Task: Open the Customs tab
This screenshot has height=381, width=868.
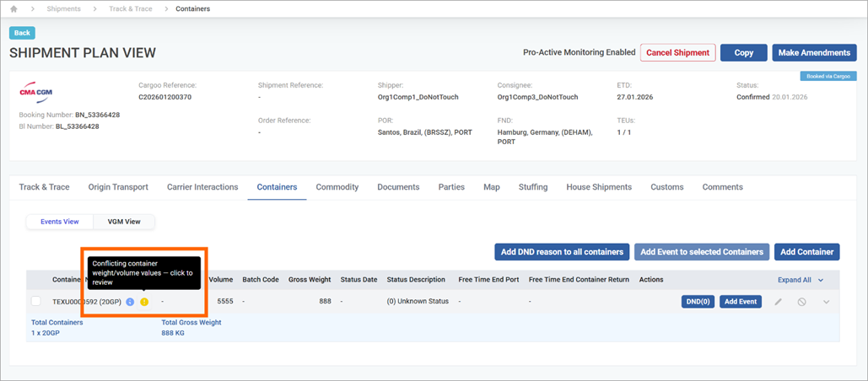Action: (667, 187)
